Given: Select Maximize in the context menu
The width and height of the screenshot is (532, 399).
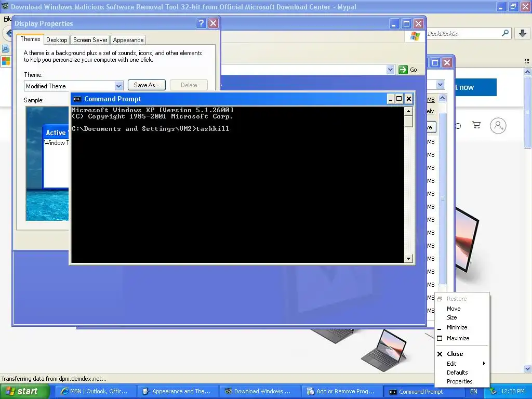Looking at the screenshot, I should 458,338.
